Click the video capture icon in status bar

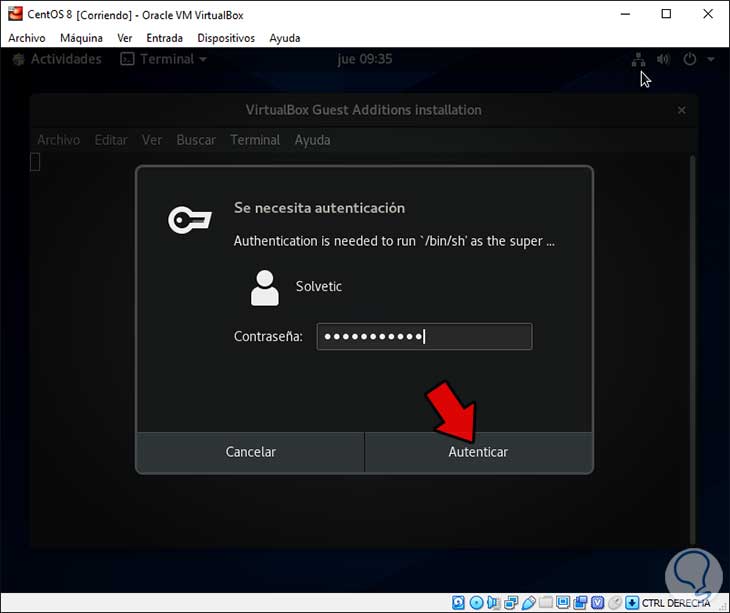pyautogui.click(x=580, y=603)
